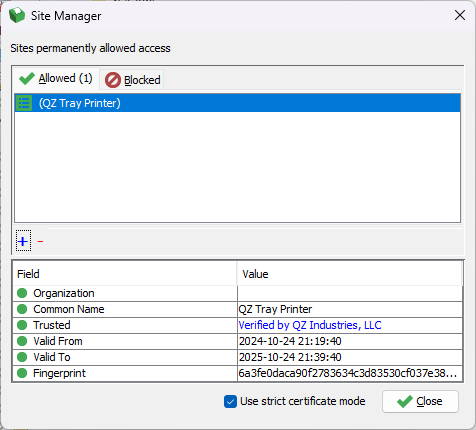476x430 pixels.
Task: Open the Verified by QZ Industries, LLC link
Action: (310, 325)
